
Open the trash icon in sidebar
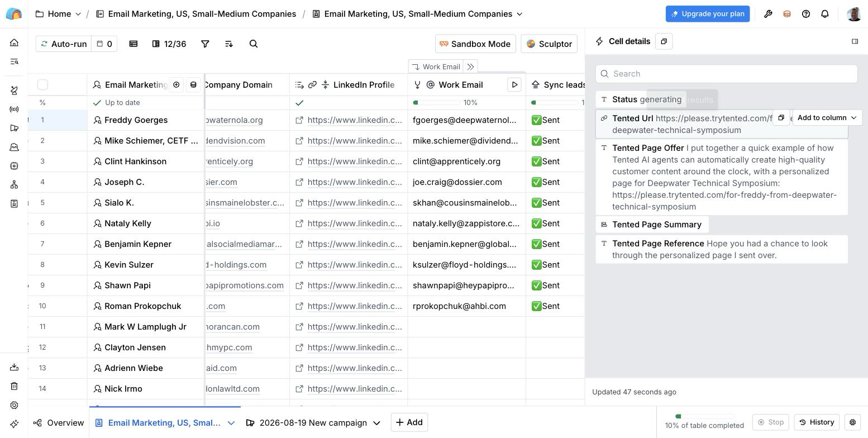pos(15,386)
